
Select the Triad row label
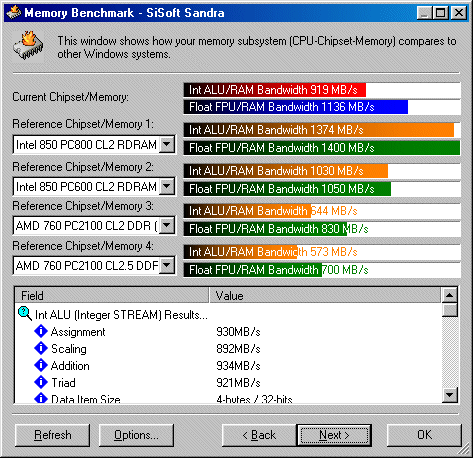click(x=63, y=383)
